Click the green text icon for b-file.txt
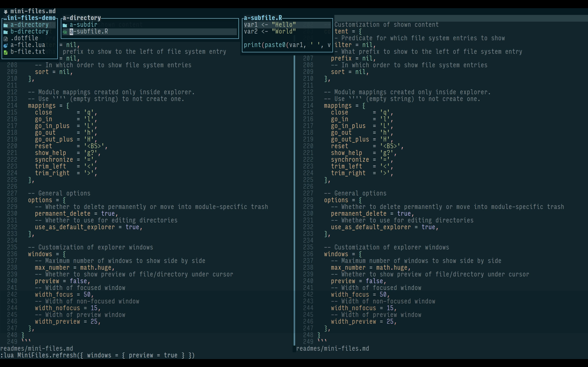The image size is (588, 367). click(x=6, y=52)
